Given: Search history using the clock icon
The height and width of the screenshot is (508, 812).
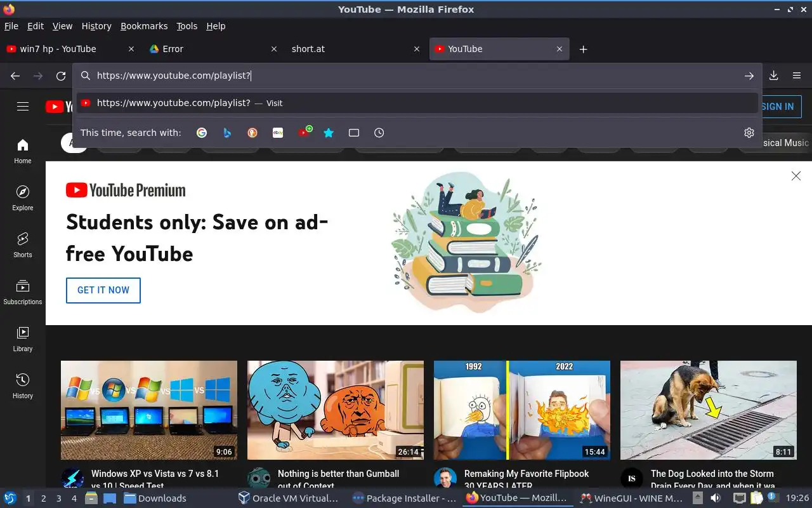Looking at the screenshot, I should tap(379, 133).
